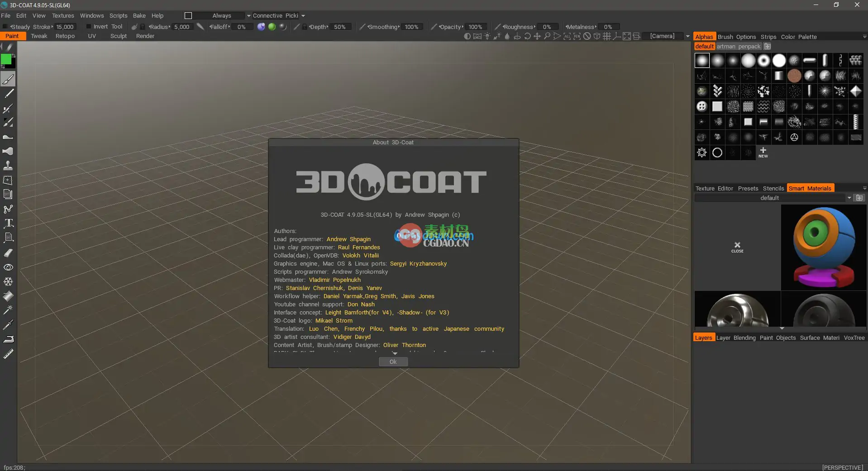Open the File menu

[5, 16]
